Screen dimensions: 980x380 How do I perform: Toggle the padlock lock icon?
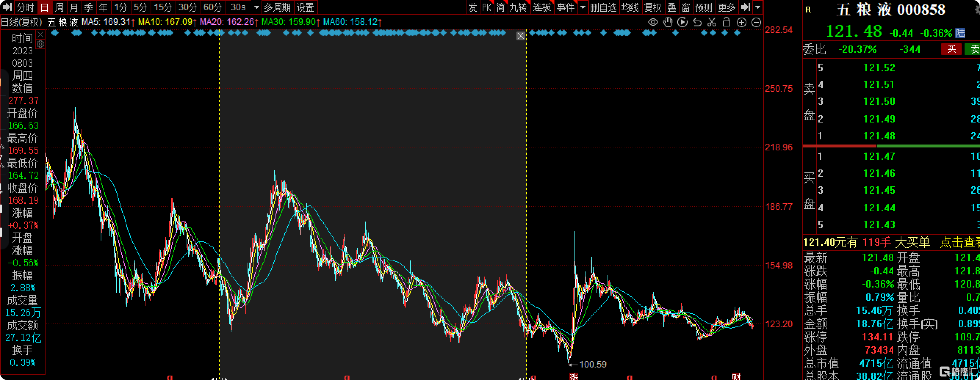coord(726,22)
